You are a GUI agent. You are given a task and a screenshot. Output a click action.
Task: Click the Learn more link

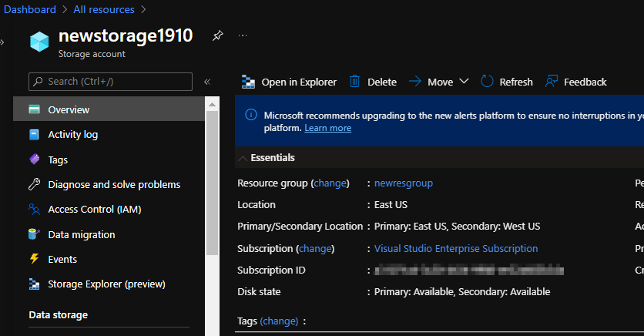[x=327, y=128]
